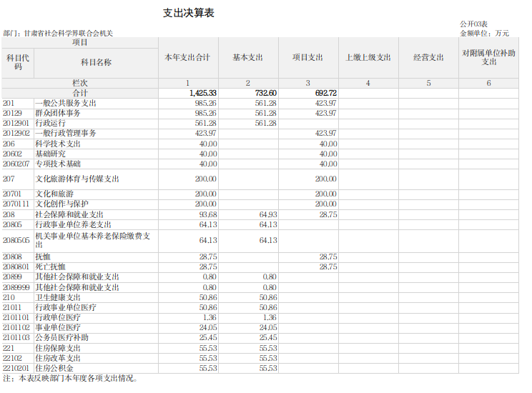The image size is (532, 393).
Task: Click the 项目支出 column header
Action: 307,57
